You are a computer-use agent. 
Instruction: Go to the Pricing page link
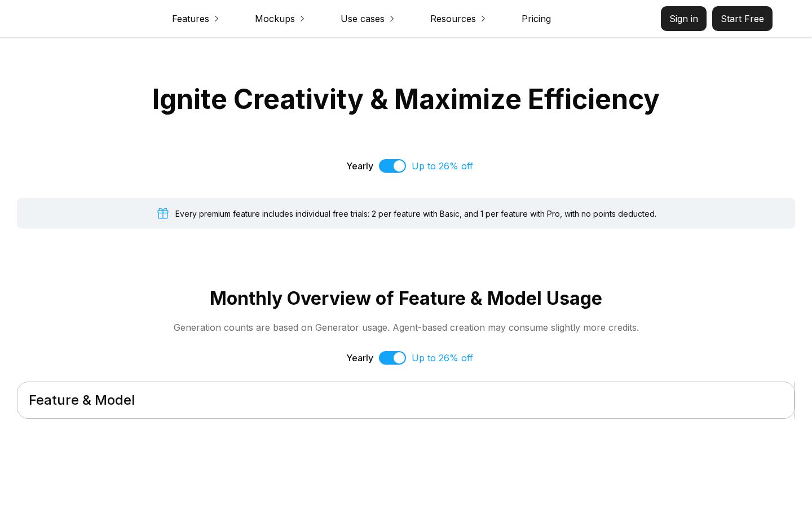536,19
